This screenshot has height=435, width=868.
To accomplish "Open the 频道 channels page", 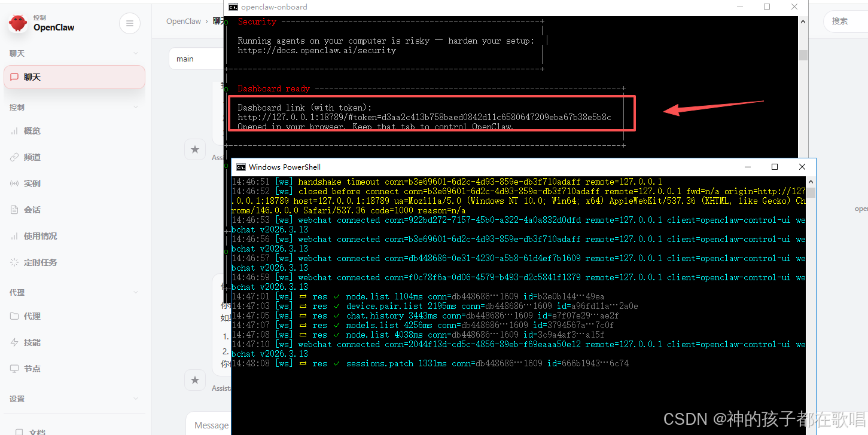I will 75,157.
